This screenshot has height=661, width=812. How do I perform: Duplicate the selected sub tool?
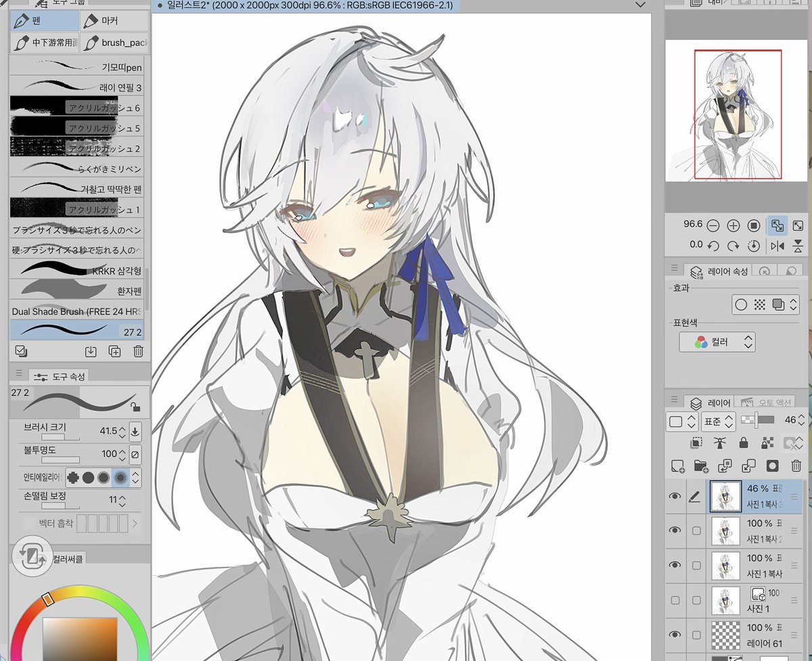click(114, 351)
